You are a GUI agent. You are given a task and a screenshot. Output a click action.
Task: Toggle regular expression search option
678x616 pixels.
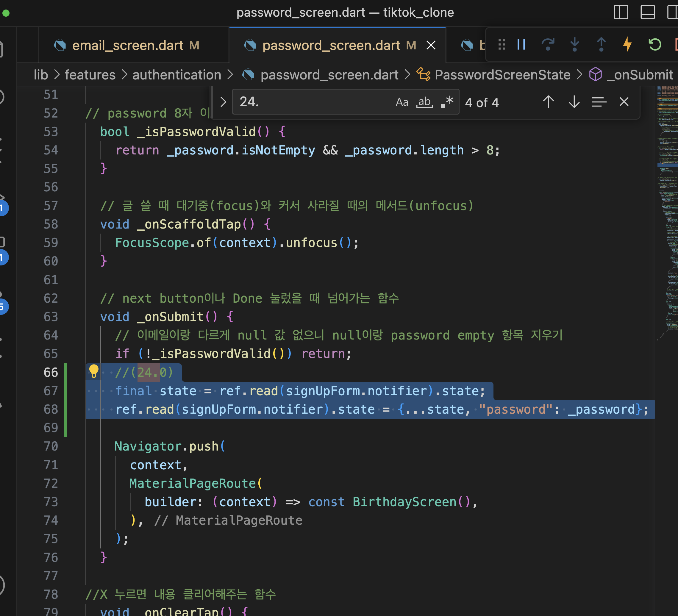[447, 102]
